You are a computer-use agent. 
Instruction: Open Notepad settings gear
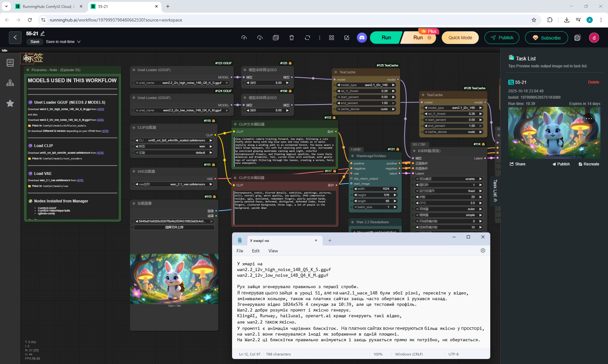(x=483, y=250)
